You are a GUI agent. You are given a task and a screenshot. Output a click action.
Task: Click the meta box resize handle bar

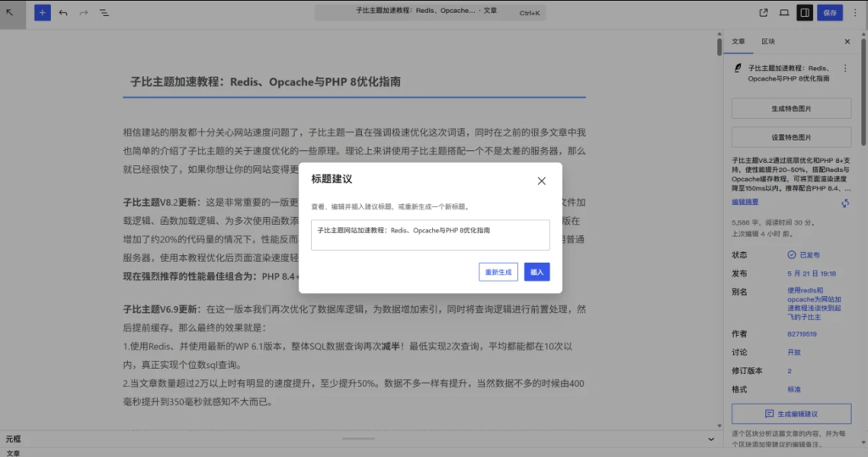point(359,438)
